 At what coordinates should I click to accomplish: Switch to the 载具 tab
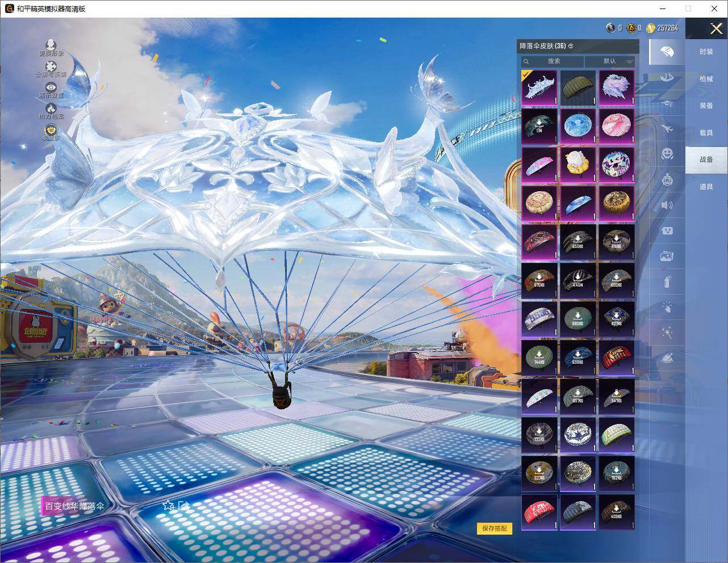(x=706, y=133)
